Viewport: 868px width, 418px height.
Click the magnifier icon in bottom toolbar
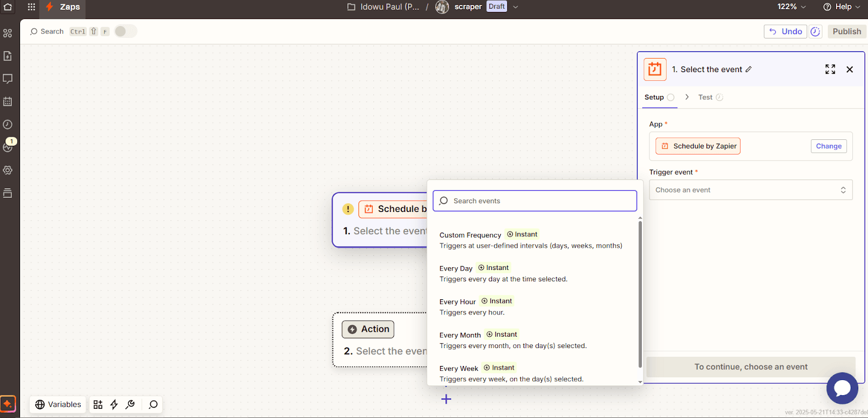(x=154, y=404)
